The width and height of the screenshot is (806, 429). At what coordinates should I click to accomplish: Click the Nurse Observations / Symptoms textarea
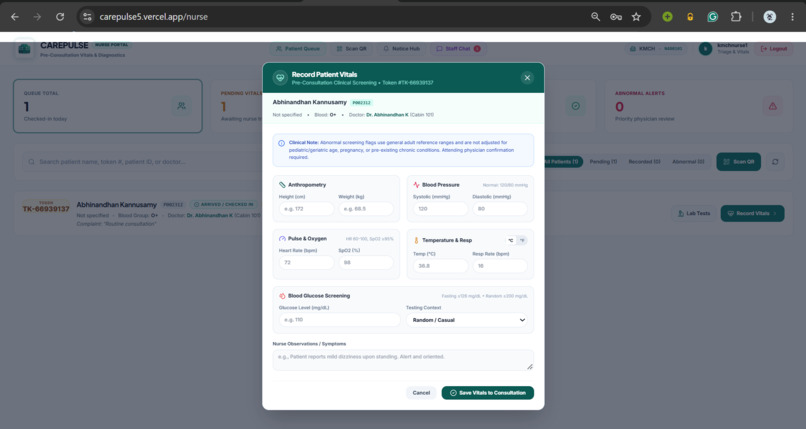[x=403, y=360]
